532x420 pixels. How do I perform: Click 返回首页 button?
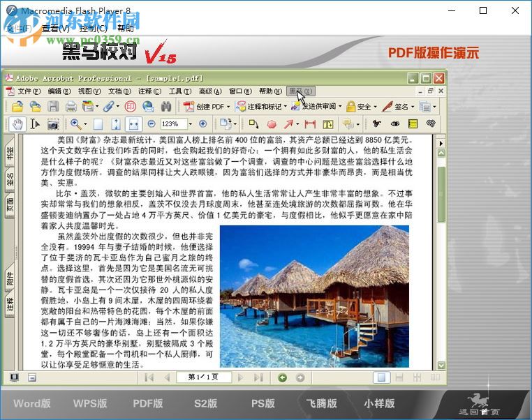pos(479,405)
